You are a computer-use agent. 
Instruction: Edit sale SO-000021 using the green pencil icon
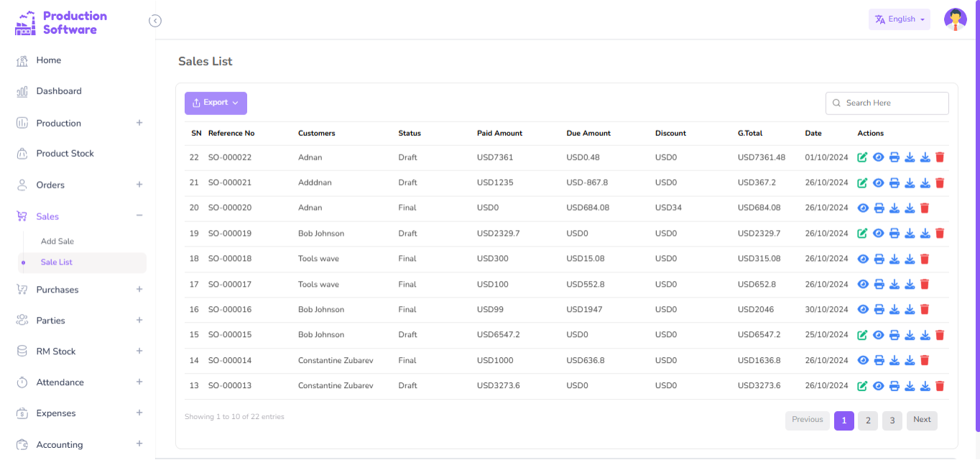862,182
